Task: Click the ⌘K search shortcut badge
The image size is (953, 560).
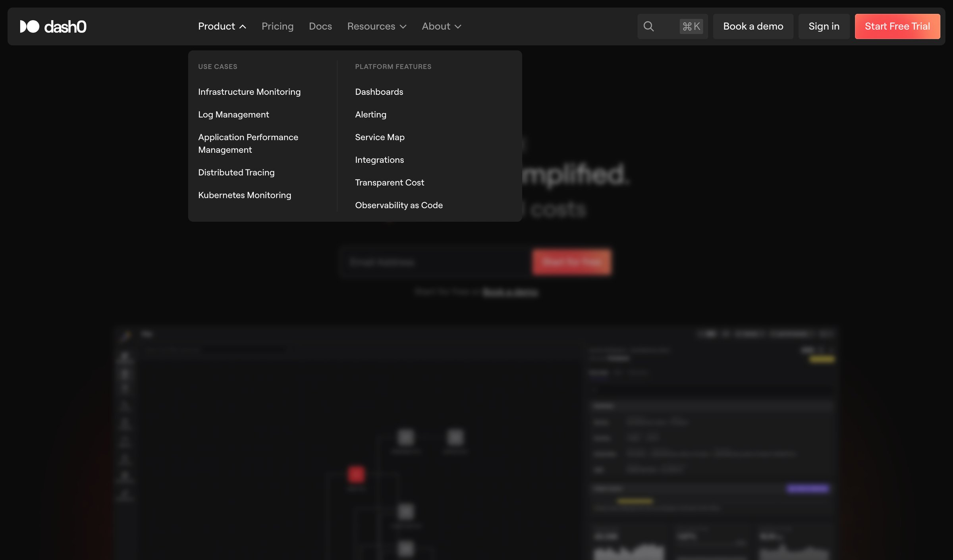Action: [691, 26]
